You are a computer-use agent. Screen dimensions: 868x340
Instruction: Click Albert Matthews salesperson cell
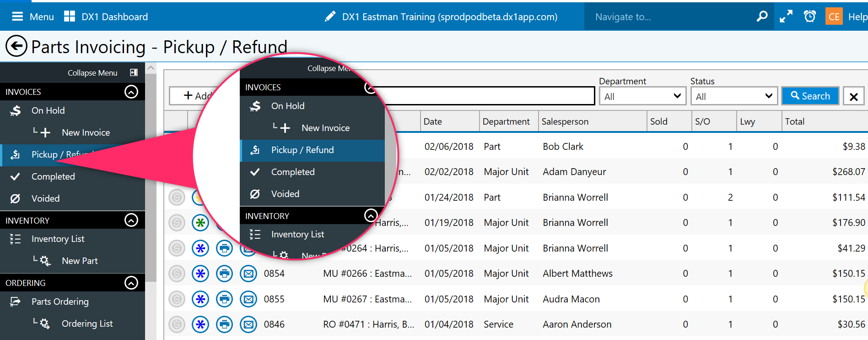coord(577,274)
